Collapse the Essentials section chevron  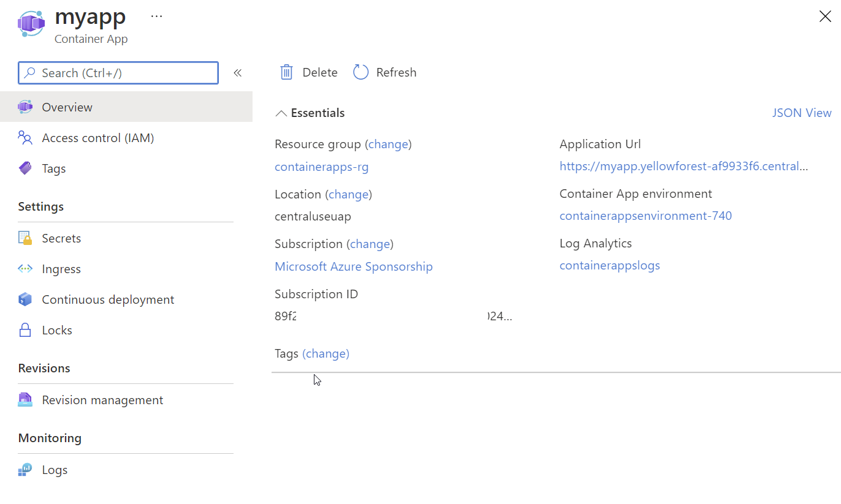pos(281,113)
